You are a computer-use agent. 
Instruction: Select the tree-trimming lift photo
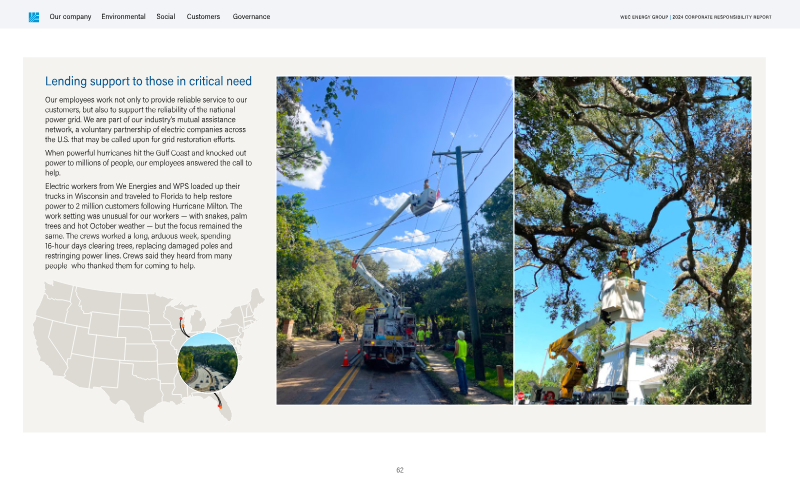click(632, 240)
